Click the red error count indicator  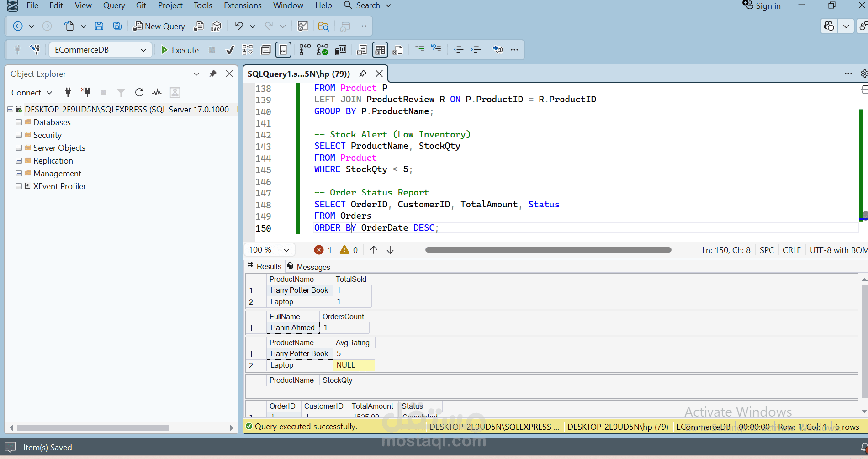click(323, 250)
